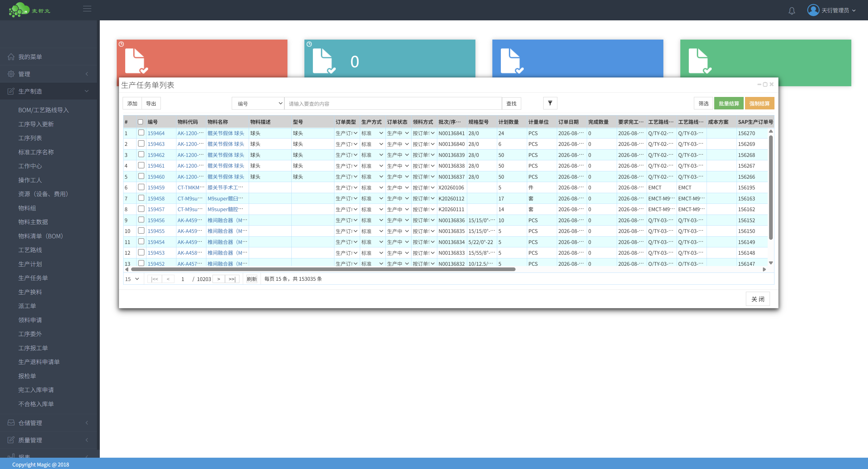
Task: Go to the first page button
Action: point(155,279)
